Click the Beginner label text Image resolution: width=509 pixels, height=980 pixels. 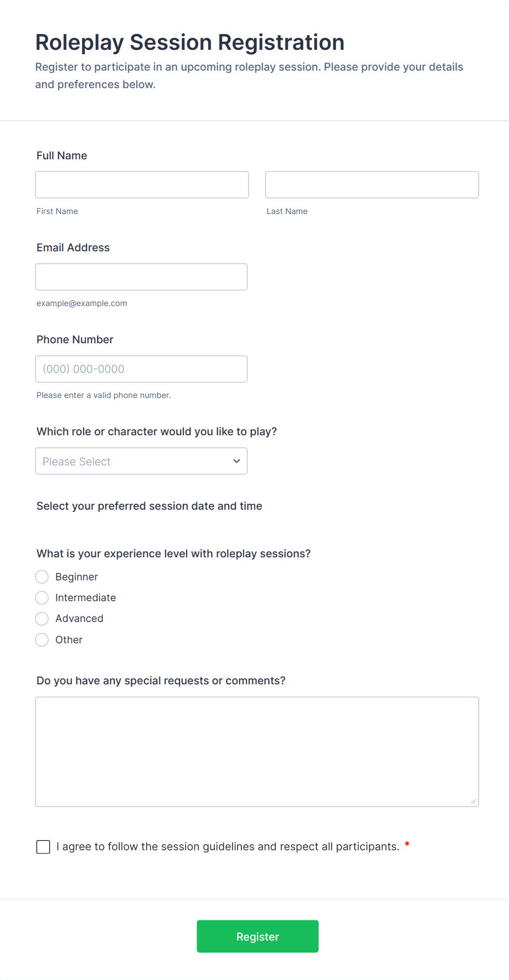[77, 577]
